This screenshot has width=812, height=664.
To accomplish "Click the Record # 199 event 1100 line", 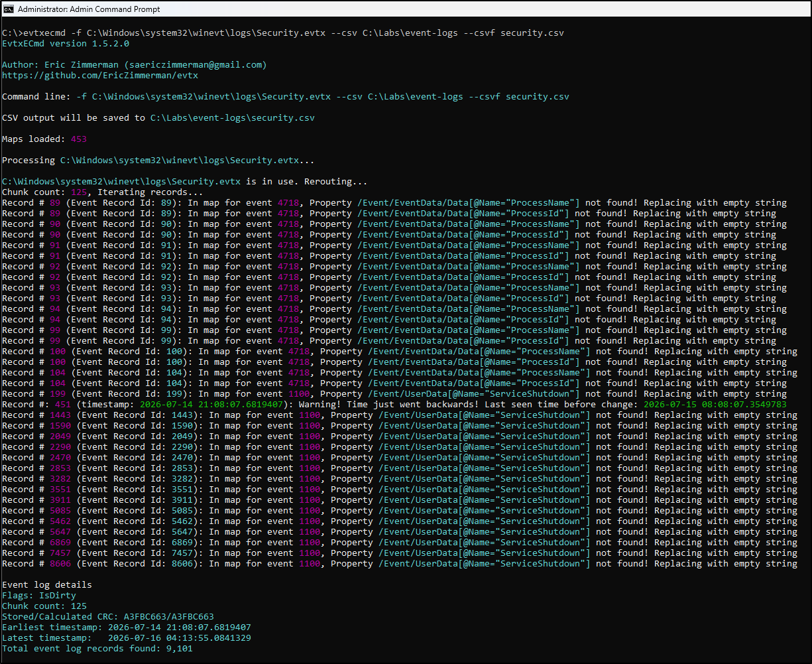I will (394, 394).
